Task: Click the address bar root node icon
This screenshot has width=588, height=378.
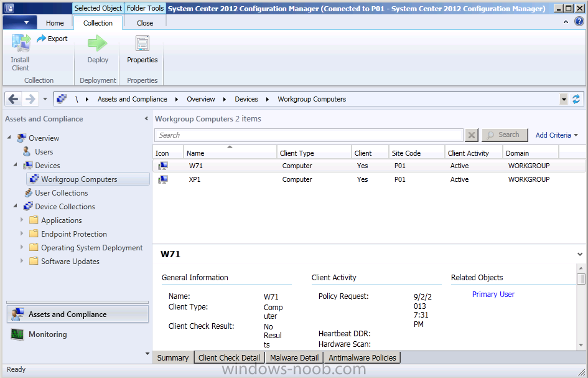Action: (x=62, y=99)
